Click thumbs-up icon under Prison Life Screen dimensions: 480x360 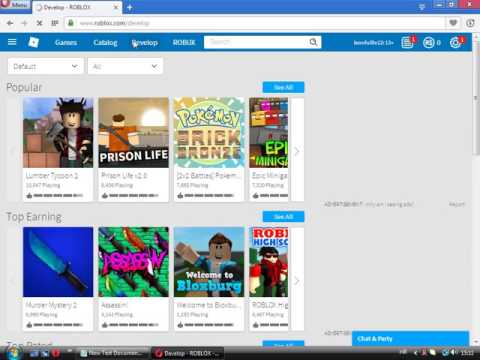pyautogui.click(x=105, y=195)
